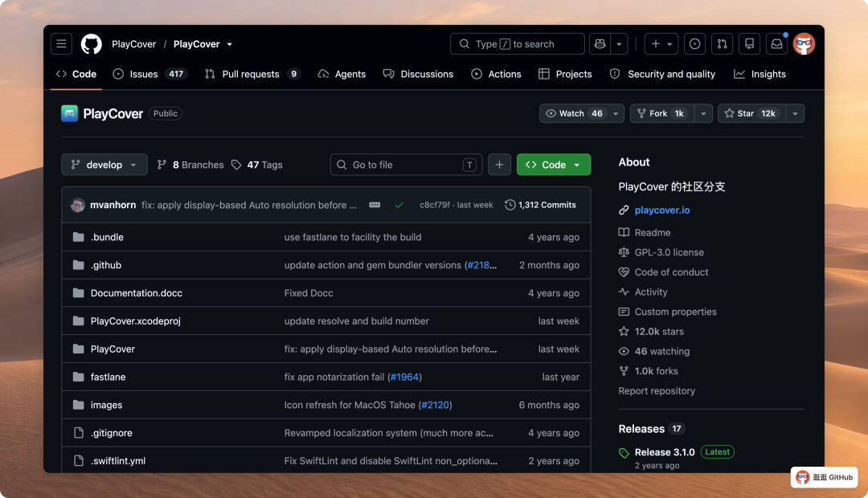Visit the playcover.io website link

coord(662,210)
